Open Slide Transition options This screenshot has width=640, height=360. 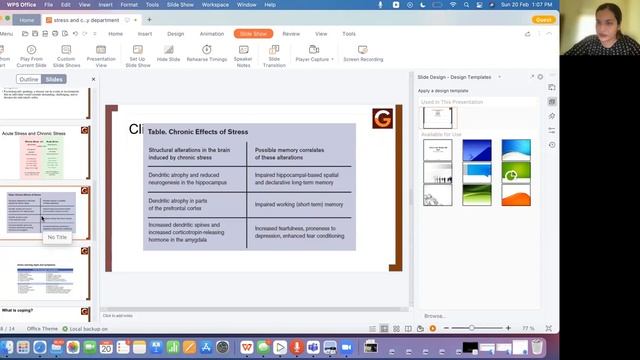pyautogui.click(x=274, y=56)
